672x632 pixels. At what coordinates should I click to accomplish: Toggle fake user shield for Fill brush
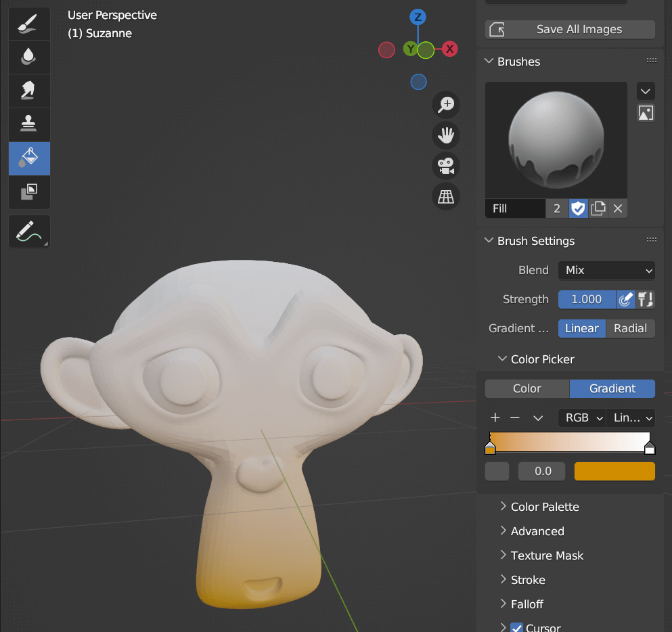click(x=578, y=208)
